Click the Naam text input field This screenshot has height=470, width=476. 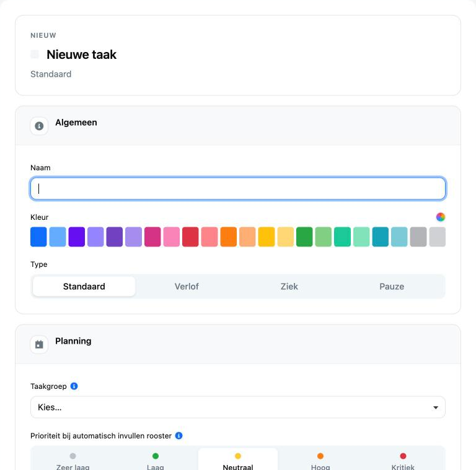point(238,189)
